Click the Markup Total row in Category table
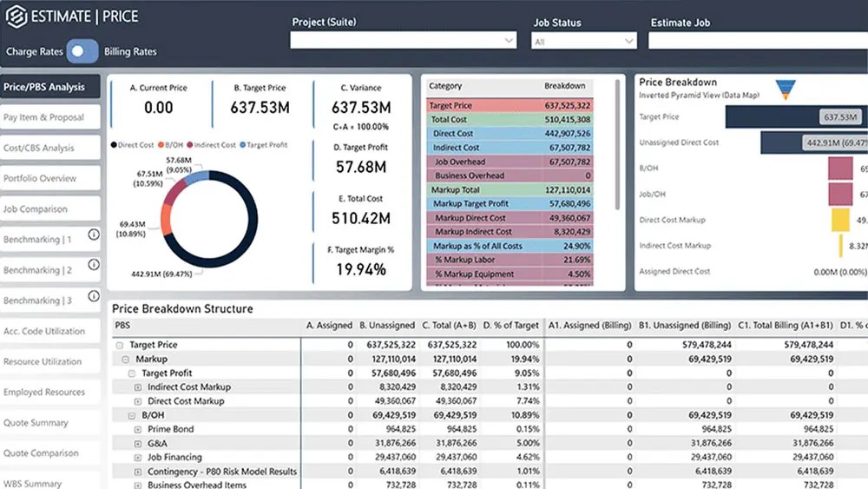This screenshot has width=868, height=489. (510, 190)
